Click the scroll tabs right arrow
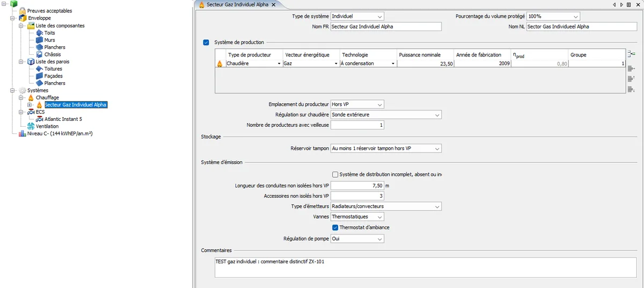The width and height of the screenshot is (644, 288). 621,4
